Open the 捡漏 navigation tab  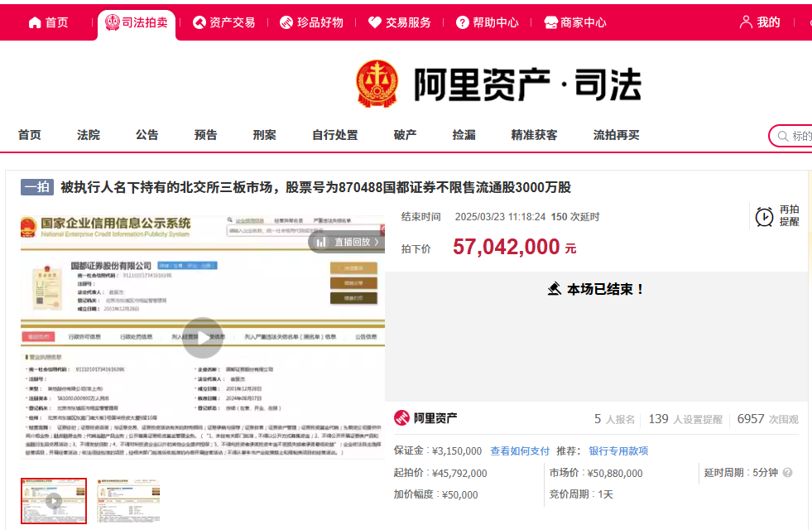coord(464,135)
